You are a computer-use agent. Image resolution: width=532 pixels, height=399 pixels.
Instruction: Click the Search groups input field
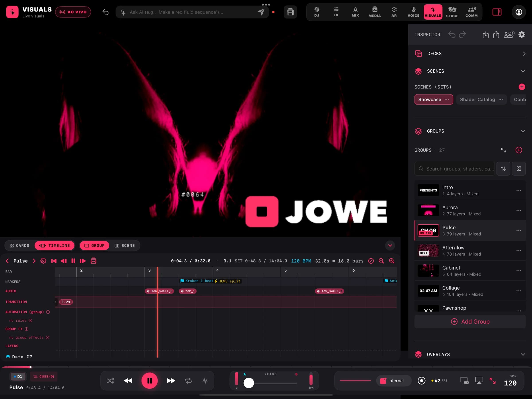455,169
